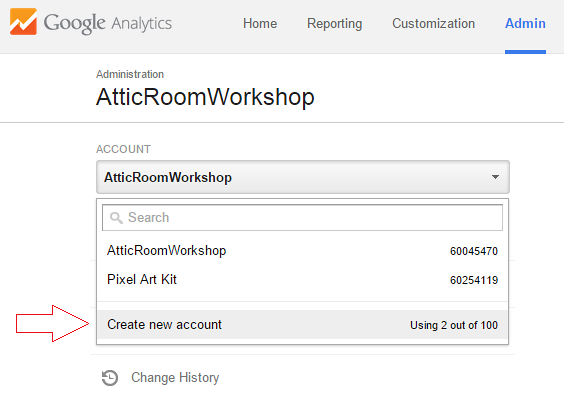Click the Administration breadcrumb label

(130, 74)
